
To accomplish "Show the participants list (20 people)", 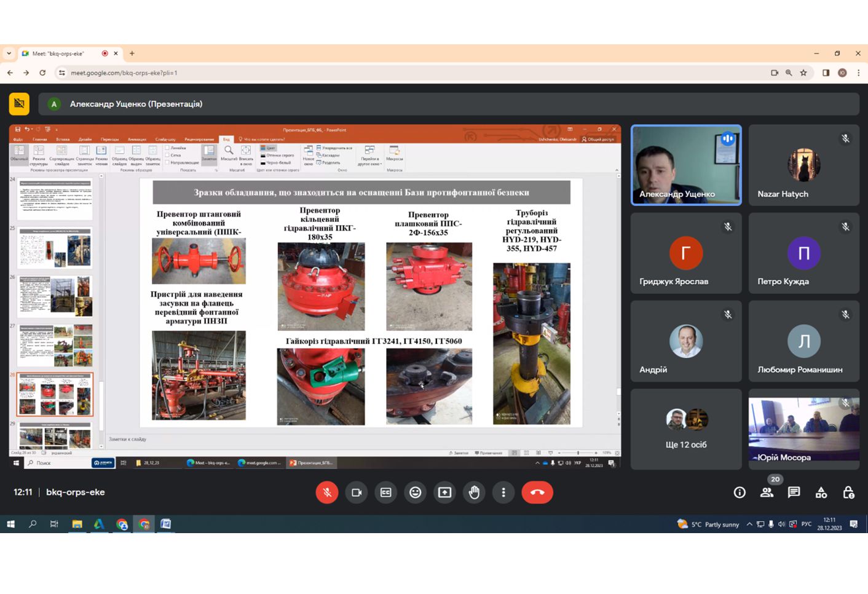I will (x=767, y=493).
